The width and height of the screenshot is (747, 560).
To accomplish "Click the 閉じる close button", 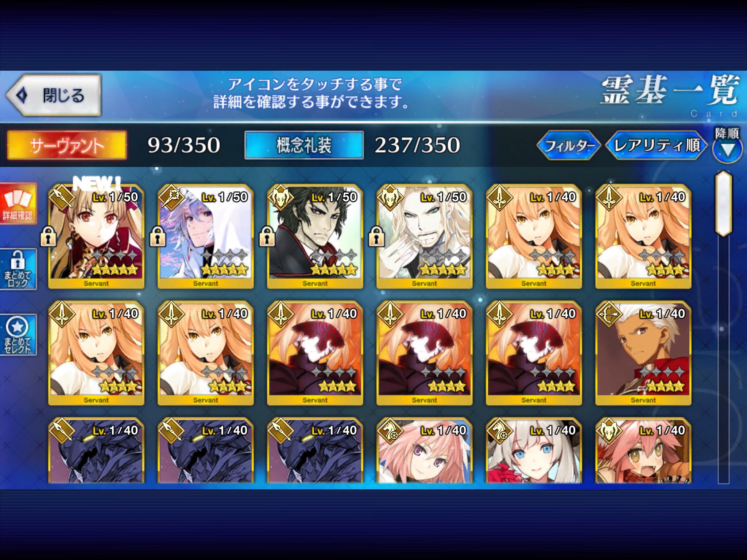I will (53, 96).
